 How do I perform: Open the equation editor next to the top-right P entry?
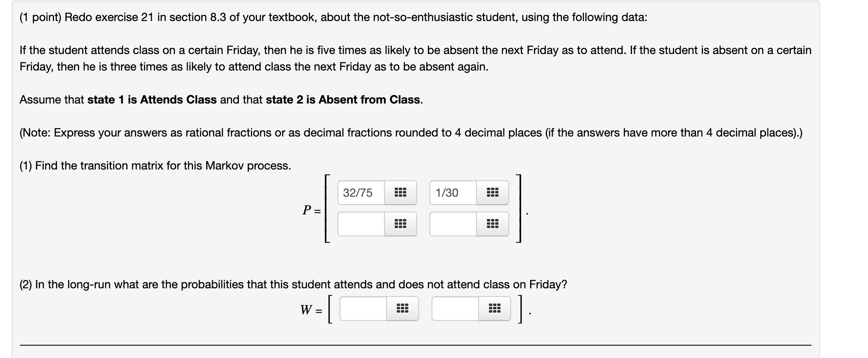tap(494, 192)
